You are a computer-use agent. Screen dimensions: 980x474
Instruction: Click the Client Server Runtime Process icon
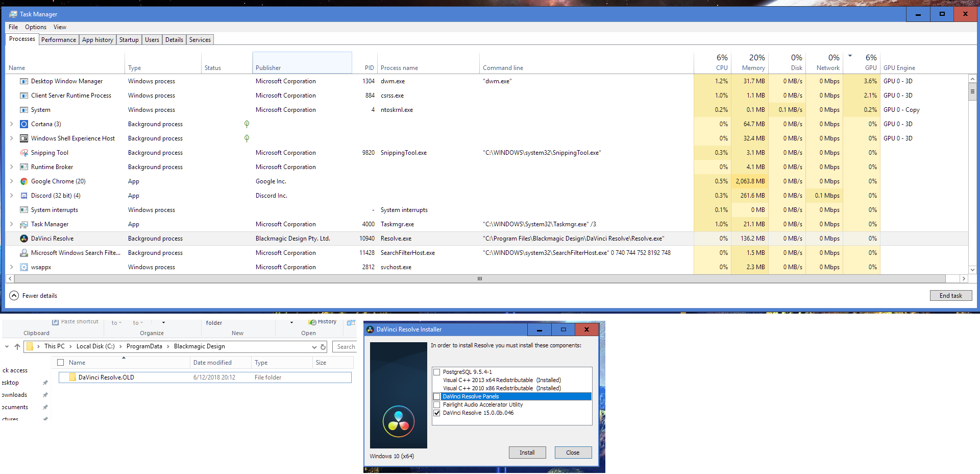click(x=24, y=96)
